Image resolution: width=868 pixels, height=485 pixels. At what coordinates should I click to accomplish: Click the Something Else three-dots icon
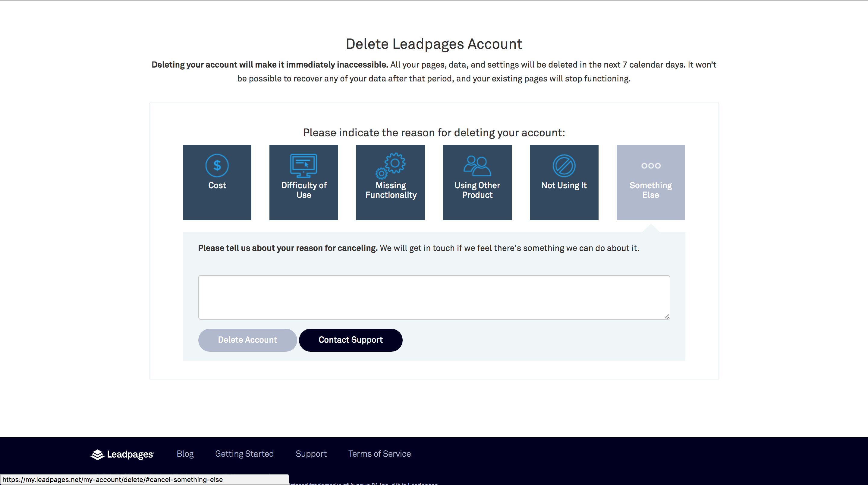651,166
